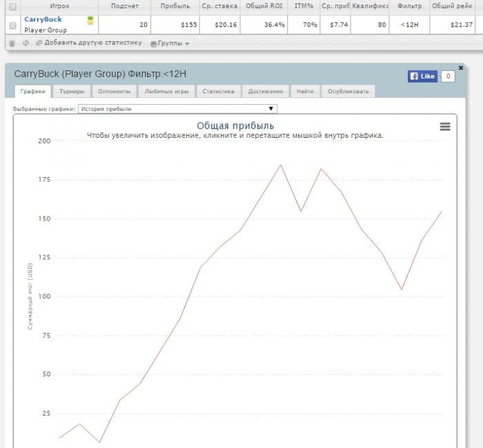The width and height of the screenshot is (483, 448).
Task: Click the trash delete icon below the table
Action: (12, 43)
